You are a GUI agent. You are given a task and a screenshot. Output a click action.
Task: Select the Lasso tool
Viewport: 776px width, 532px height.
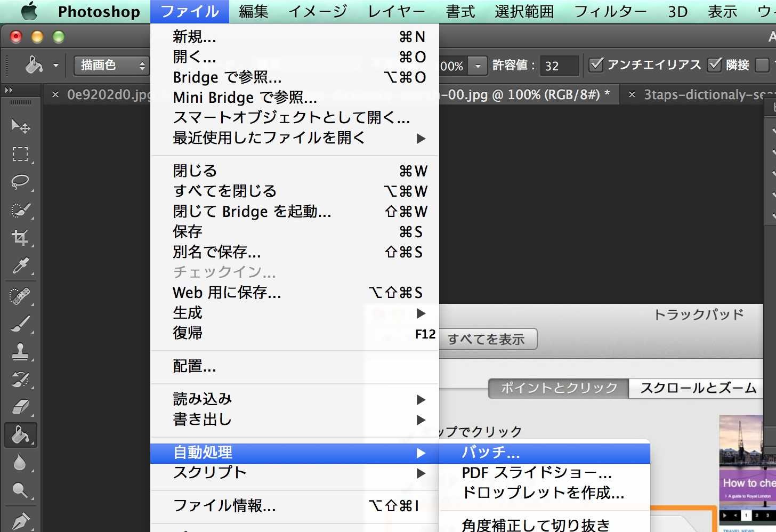click(x=20, y=181)
